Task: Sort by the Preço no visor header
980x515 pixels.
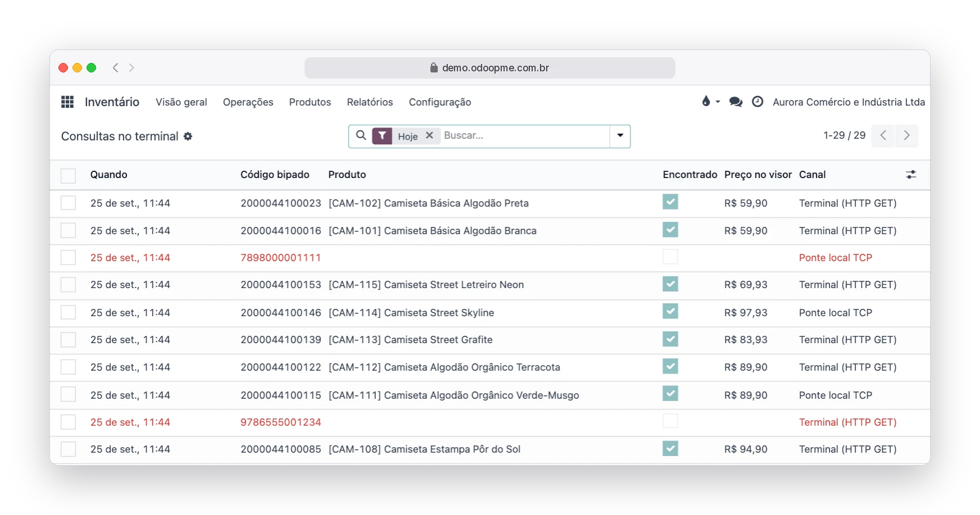Action: coord(758,175)
